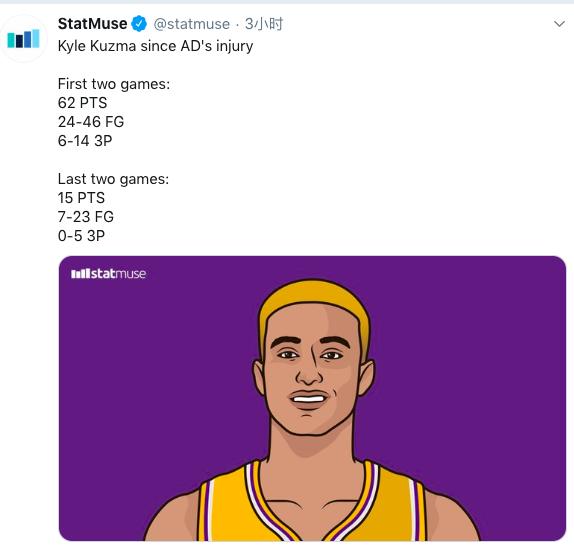The image size is (574, 552).
Task: Open the StatMuse bar-chart profile avatar
Action: (x=23, y=39)
